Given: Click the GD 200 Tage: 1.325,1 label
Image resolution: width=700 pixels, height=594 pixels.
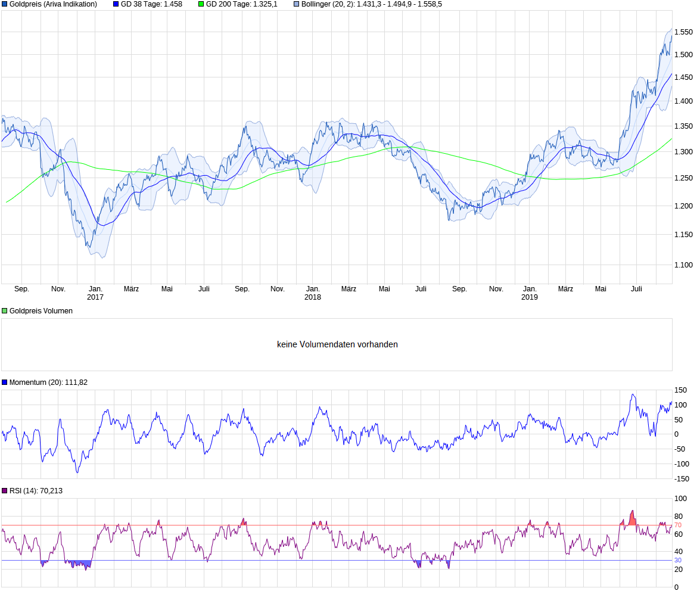Looking at the screenshot, I should tap(241, 4).
